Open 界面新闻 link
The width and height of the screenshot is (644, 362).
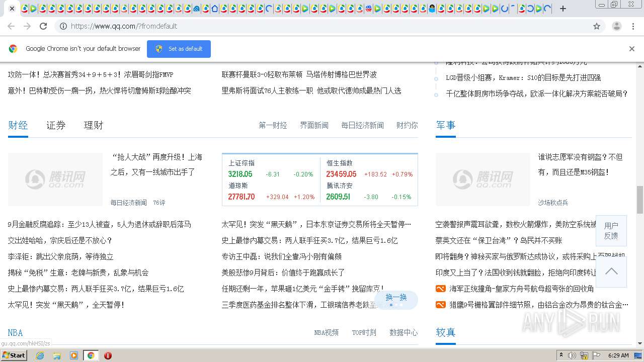(314, 125)
